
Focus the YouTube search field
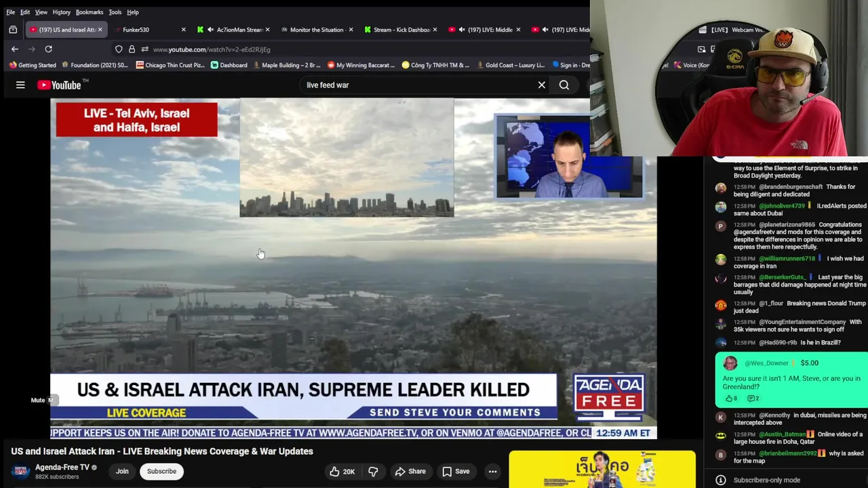[x=417, y=85]
